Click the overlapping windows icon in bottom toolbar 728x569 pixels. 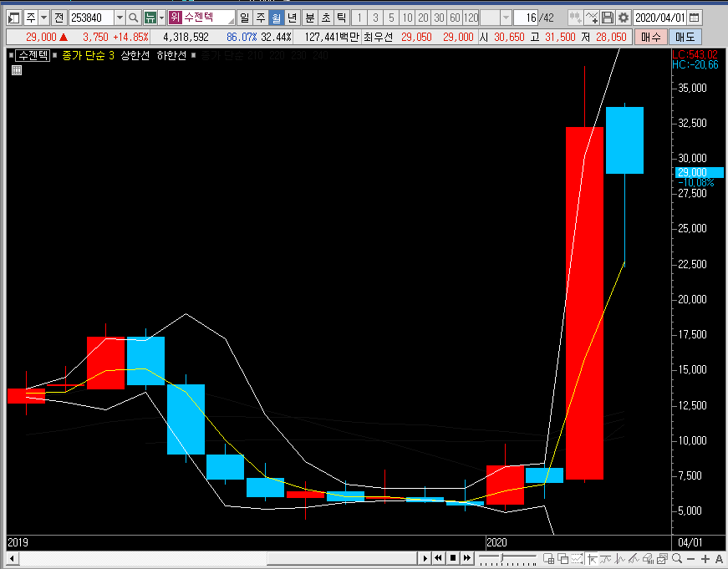[x=563, y=558]
